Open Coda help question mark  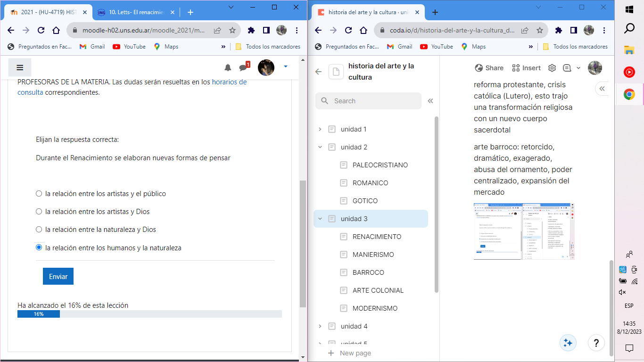pyautogui.click(x=596, y=343)
